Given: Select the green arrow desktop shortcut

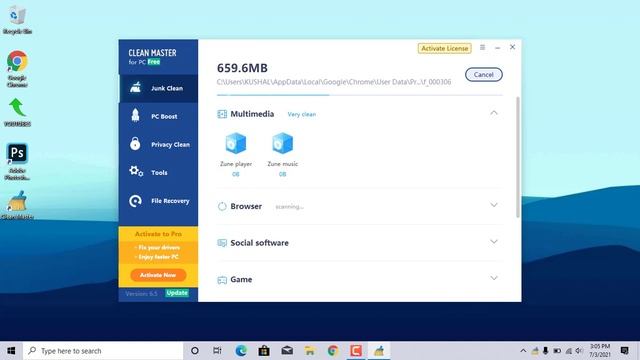Looking at the screenshot, I should [17, 112].
